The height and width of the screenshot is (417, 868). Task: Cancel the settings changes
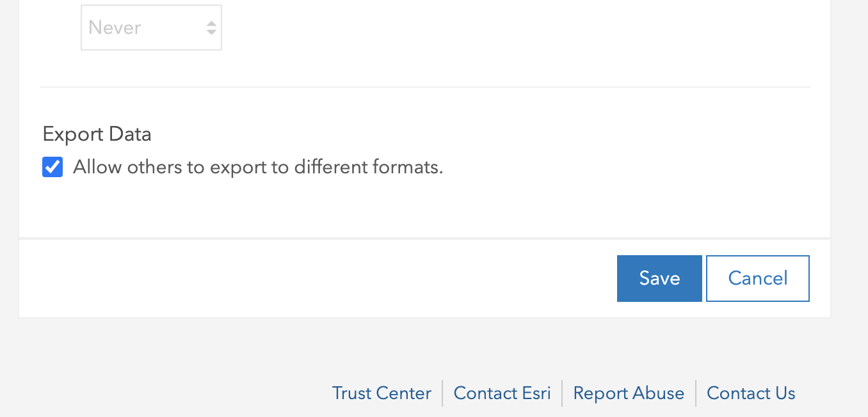[757, 278]
